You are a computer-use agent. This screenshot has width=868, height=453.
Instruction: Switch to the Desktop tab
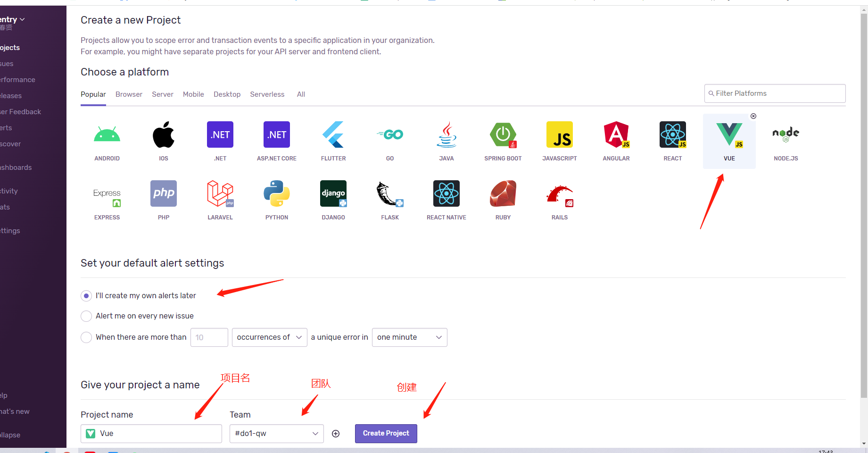tap(227, 94)
